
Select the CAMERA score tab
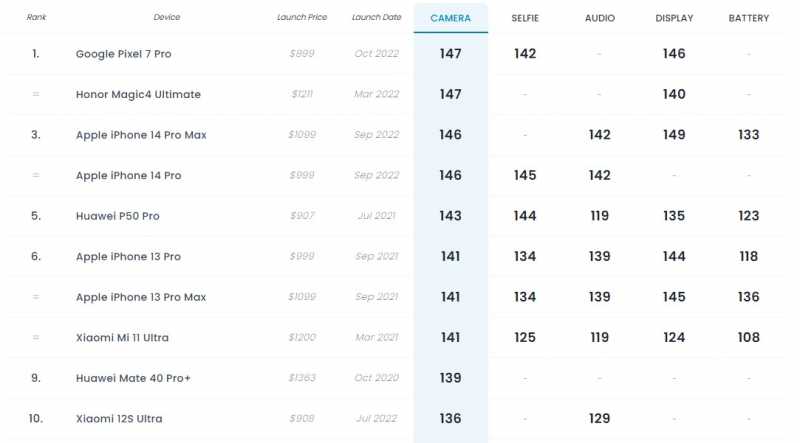click(x=451, y=18)
